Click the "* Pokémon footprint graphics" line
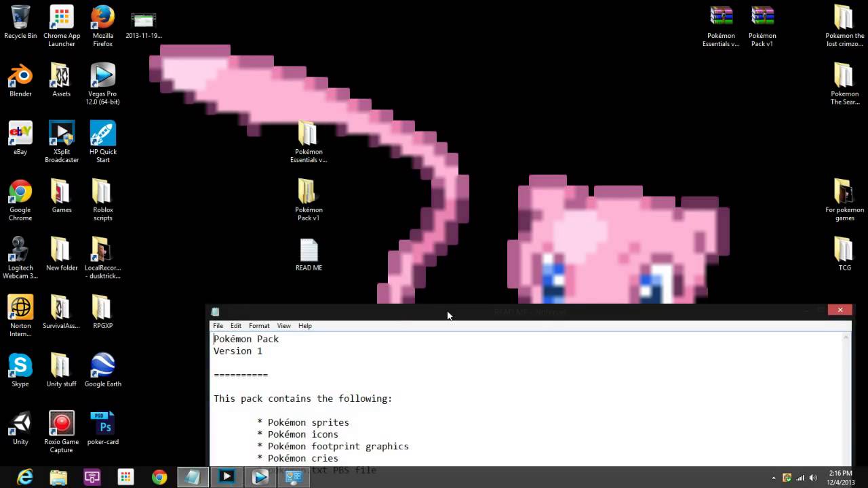The image size is (868, 488). pyautogui.click(x=333, y=446)
